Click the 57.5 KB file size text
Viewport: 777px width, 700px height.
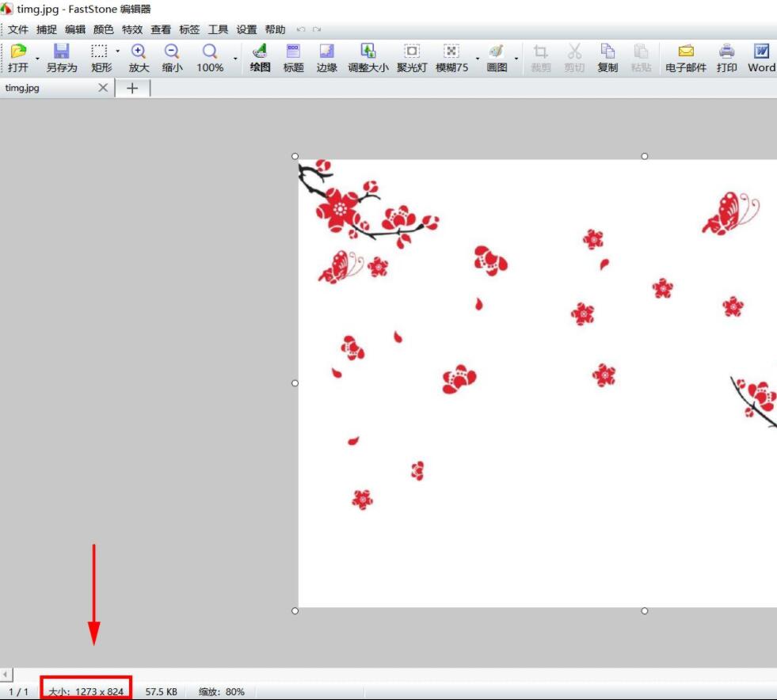161,691
